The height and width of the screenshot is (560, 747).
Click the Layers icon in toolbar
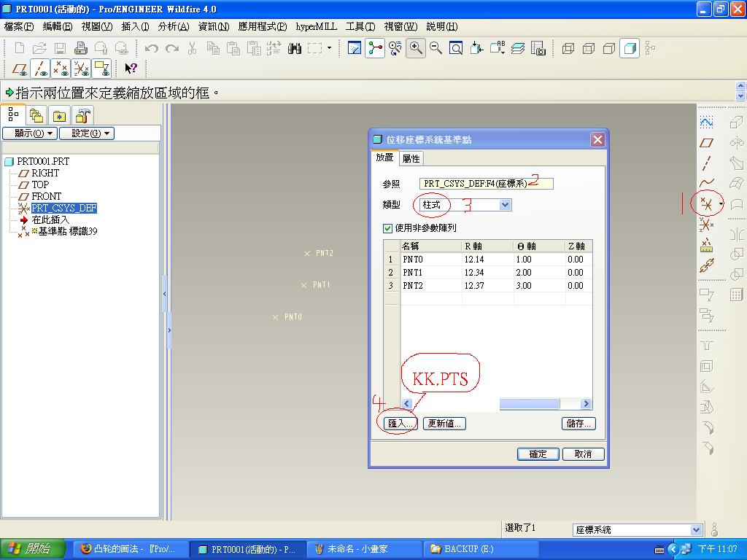coord(518,48)
